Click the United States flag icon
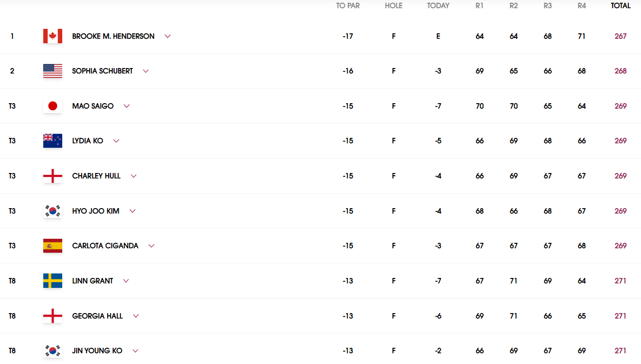 tap(53, 71)
